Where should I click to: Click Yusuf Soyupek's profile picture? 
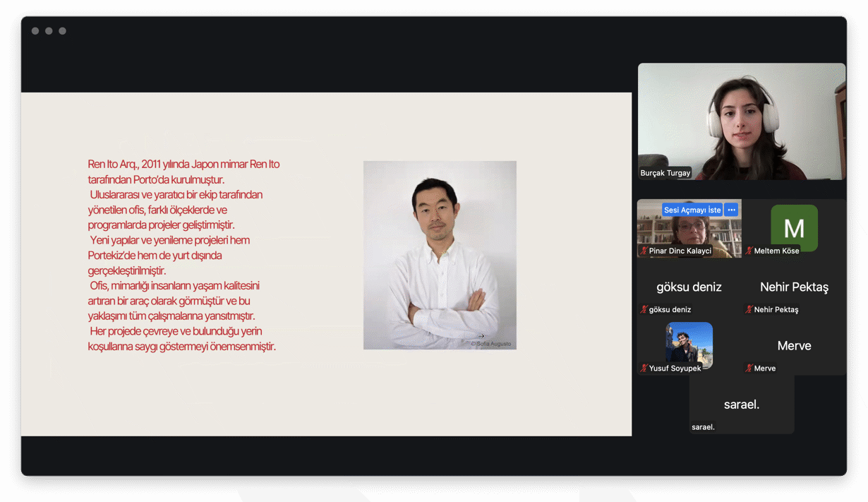(689, 345)
